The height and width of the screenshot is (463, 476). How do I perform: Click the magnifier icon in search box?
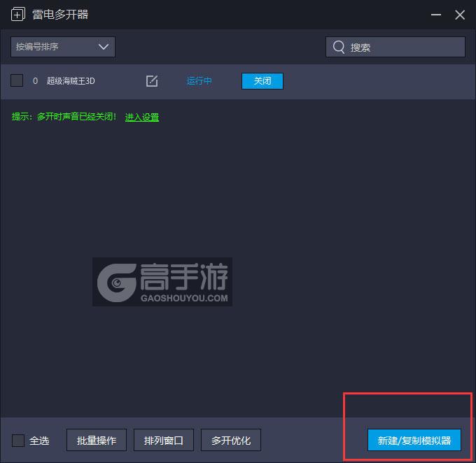pyautogui.click(x=339, y=47)
